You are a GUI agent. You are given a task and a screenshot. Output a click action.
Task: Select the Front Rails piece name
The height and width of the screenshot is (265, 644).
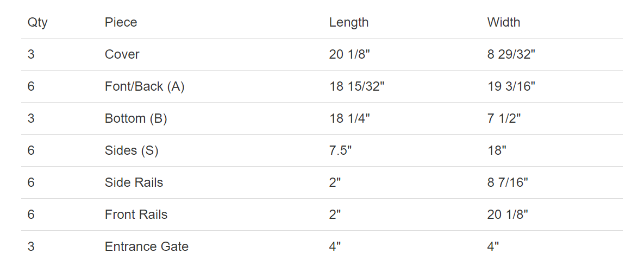[136, 214]
